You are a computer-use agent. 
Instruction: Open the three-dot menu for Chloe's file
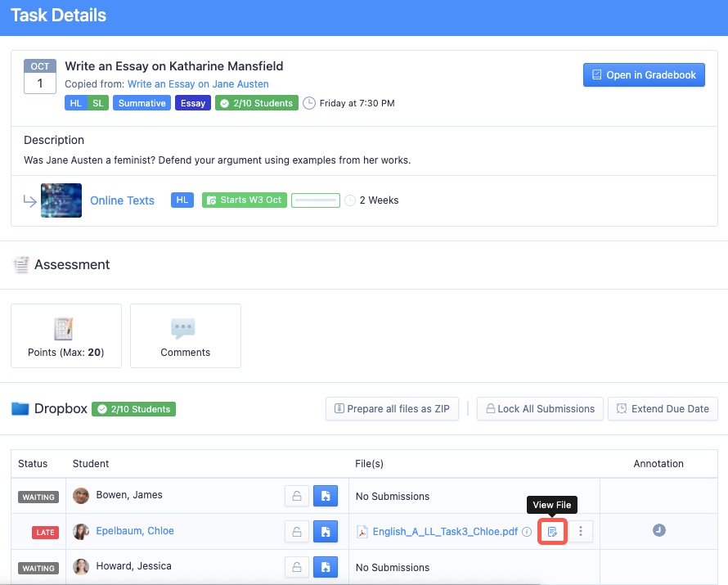[581, 531]
